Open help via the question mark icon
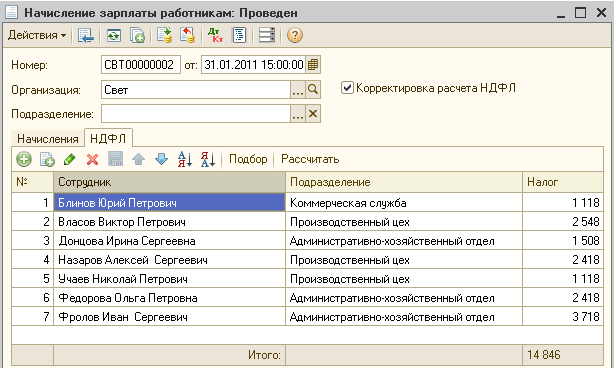Image resolution: width=614 pixels, height=368 pixels. [294, 35]
